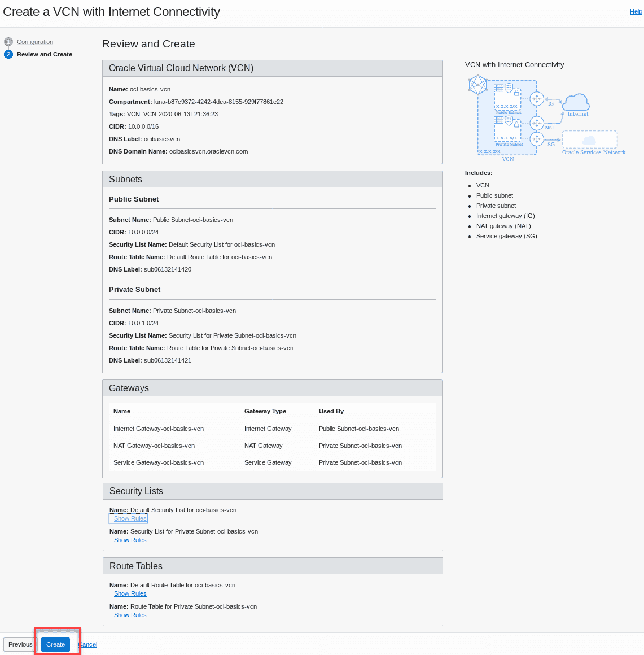Open the Help link
This screenshot has width=644, height=655.
point(636,11)
